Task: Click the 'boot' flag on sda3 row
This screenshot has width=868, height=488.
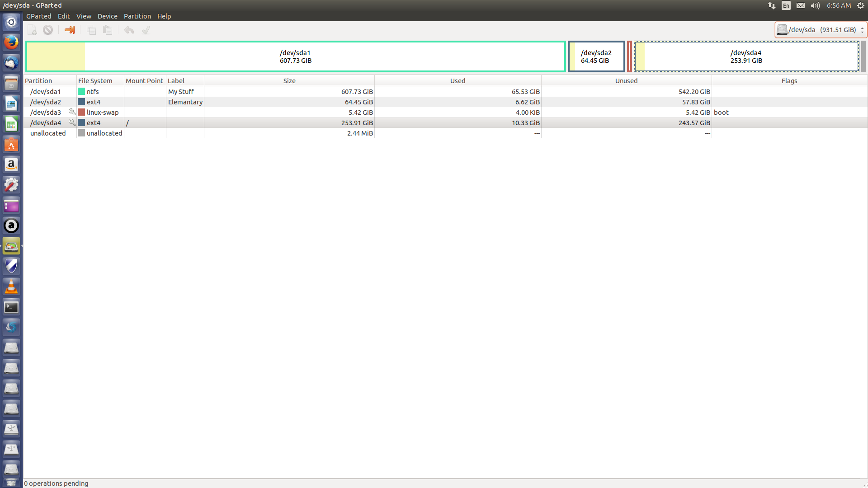Action: pos(722,112)
